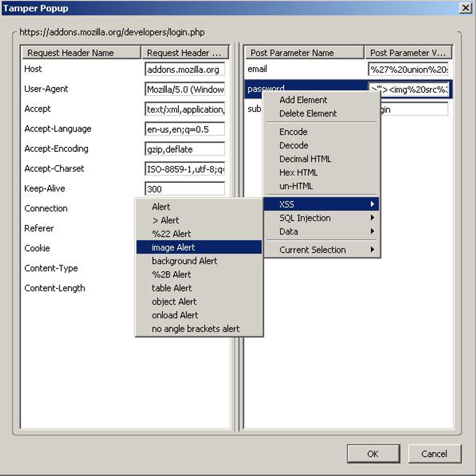Confirm changes with the OK button

tap(372, 454)
